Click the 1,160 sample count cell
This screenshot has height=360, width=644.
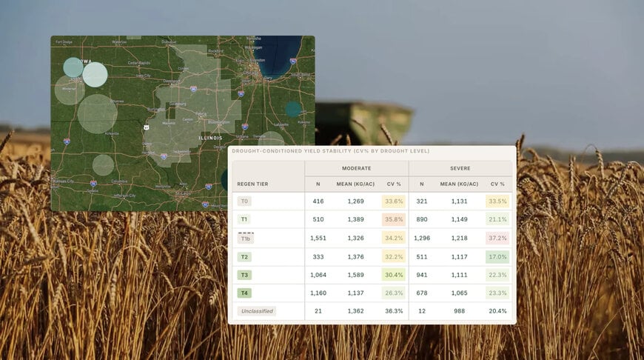(x=318, y=293)
